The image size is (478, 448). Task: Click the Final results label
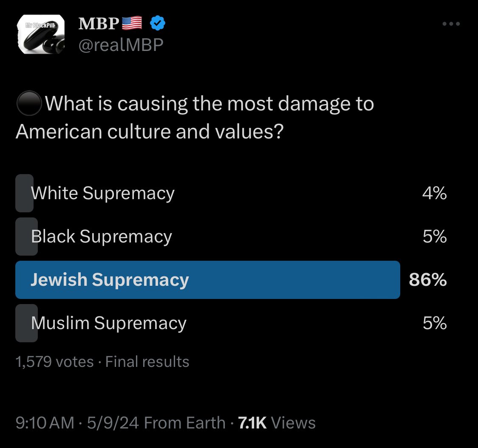coord(147,362)
